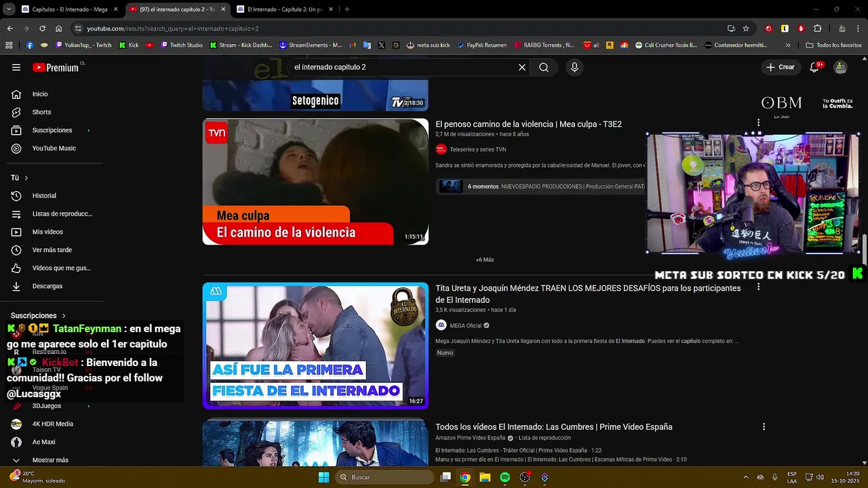Screen dimensions: 868x488
Task: Go to YouTube Premium home logo
Action: point(56,67)
